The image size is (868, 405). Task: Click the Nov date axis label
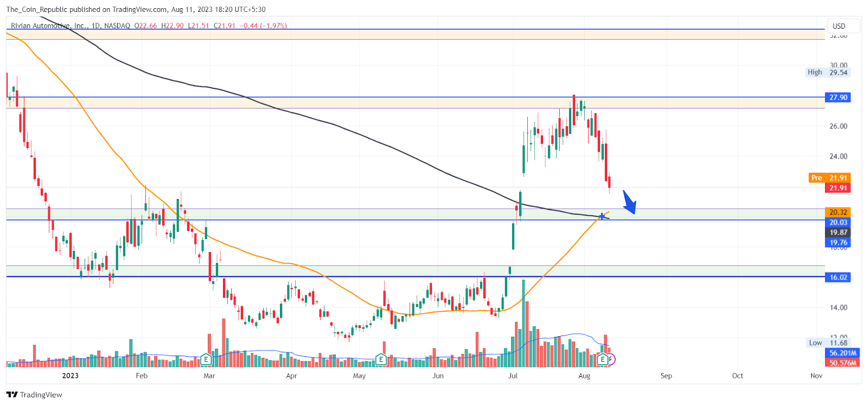[x=816, y=376]
